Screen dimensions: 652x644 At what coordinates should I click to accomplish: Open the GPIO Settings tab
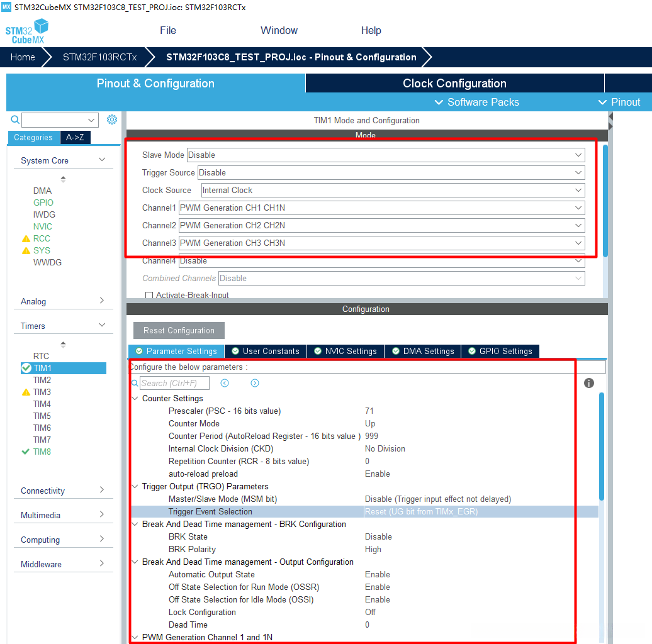pos(500,351)
